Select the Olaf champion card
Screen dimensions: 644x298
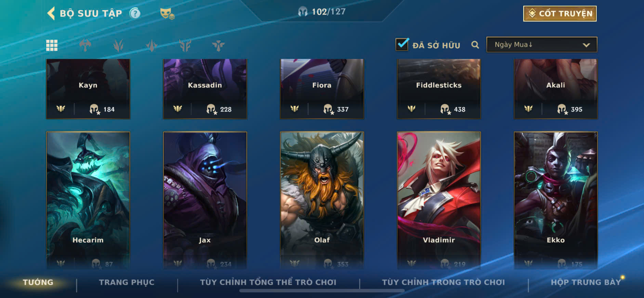coord(322,200)
